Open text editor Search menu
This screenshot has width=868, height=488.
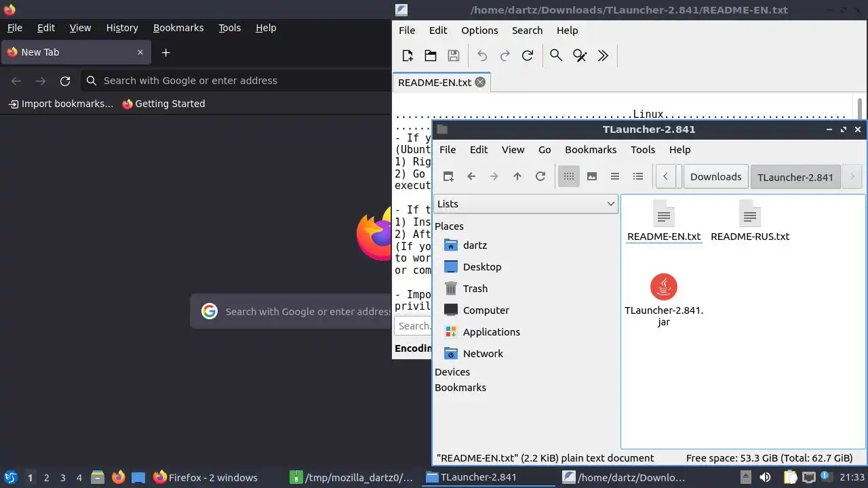pos(527,30)
